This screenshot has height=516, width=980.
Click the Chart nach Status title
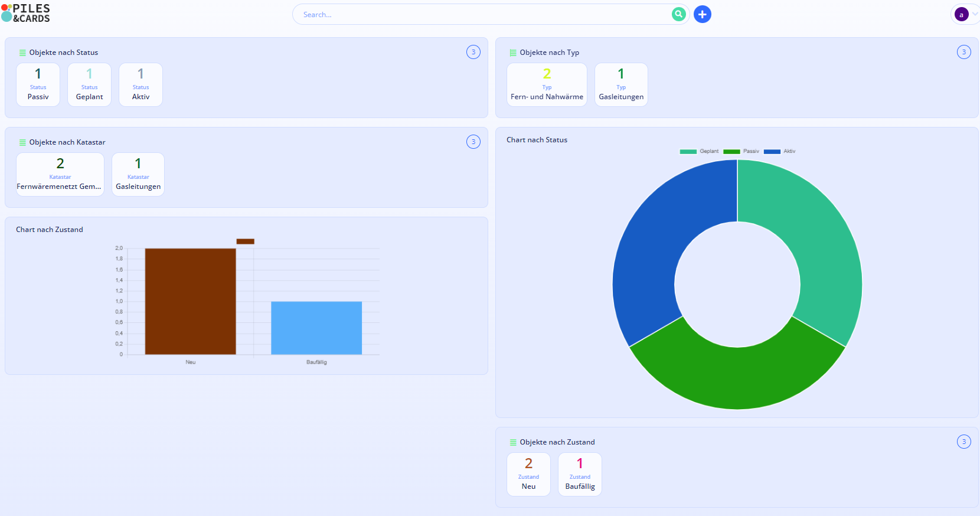tap(537, 140)
